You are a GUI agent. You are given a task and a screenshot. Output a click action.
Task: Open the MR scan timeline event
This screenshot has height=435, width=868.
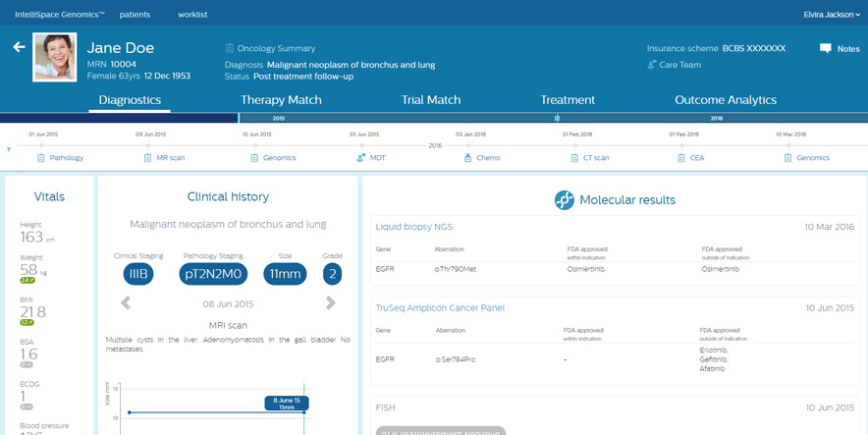(x=164, y=157)
